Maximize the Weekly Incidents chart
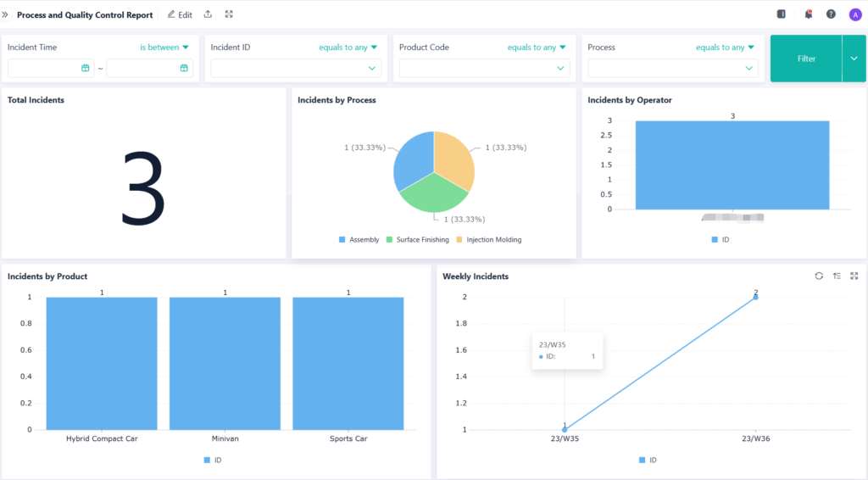 (x=854, y=276)
